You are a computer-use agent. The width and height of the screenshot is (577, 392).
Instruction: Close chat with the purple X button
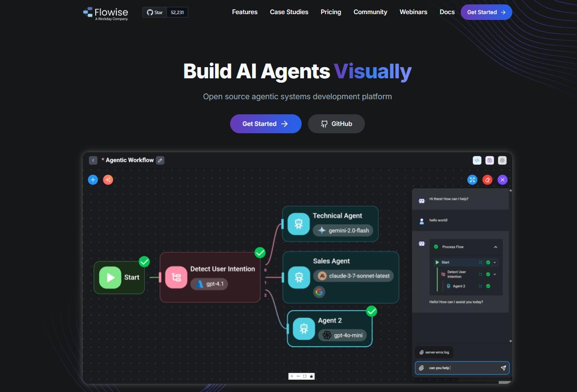tap(503, 180)
